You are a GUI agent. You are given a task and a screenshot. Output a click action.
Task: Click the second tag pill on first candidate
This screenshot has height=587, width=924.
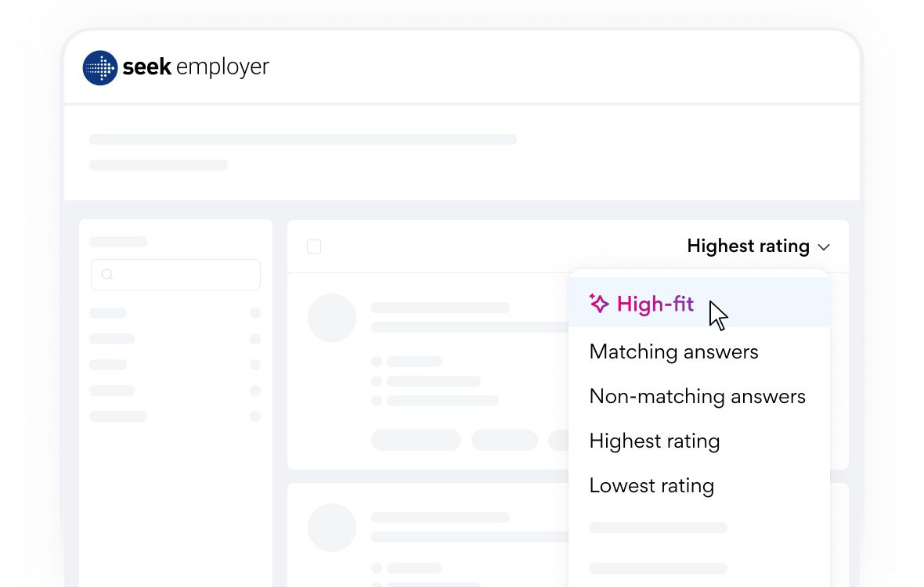[x=504, y=440]
